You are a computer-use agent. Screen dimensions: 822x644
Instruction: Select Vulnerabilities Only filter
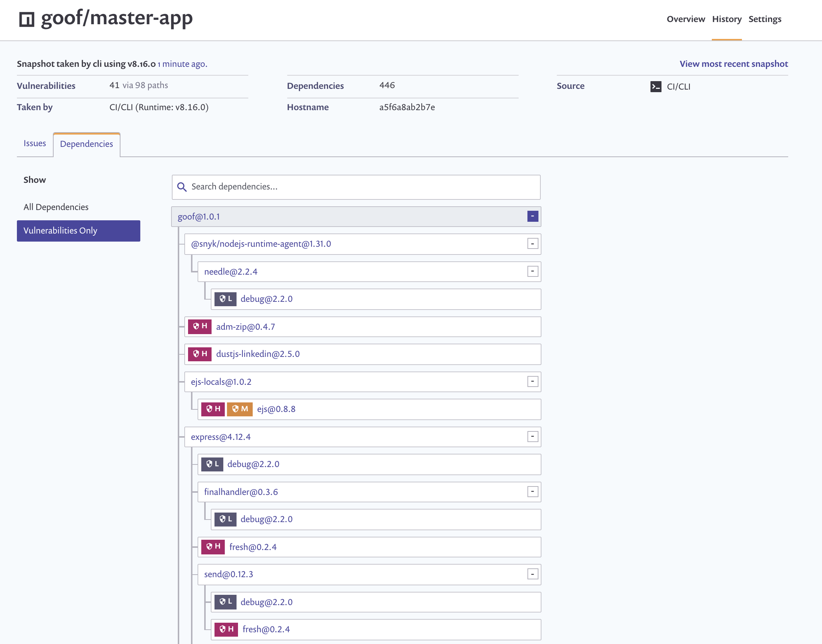click(x=79, y=231)
